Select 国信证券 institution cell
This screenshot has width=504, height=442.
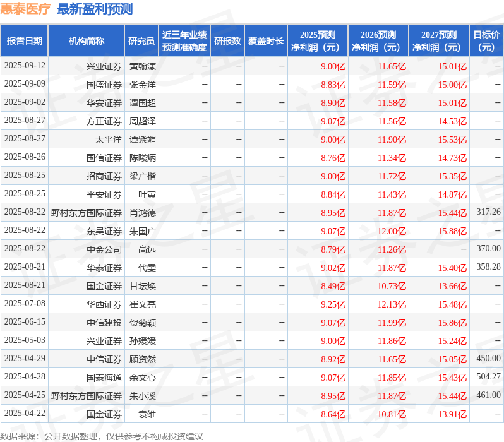pyautogui.click(x=104, y=158)
